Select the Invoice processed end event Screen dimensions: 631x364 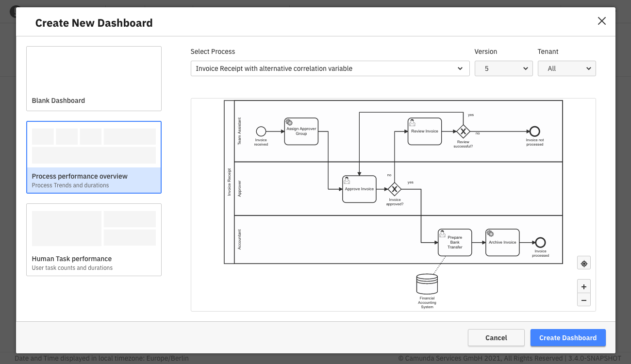(540, 243)
